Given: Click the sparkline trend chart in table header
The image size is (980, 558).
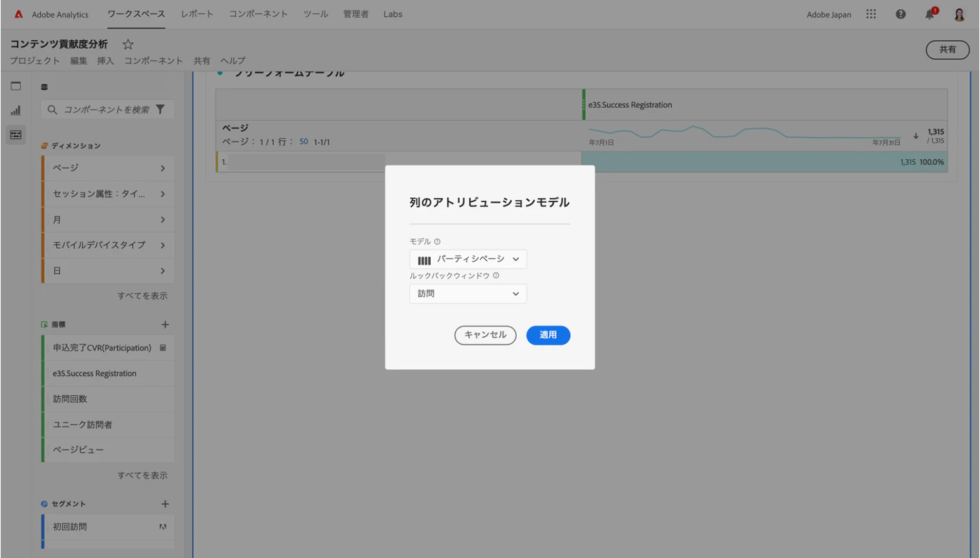Looking at the screenshot, I should (x=745, y=132).
